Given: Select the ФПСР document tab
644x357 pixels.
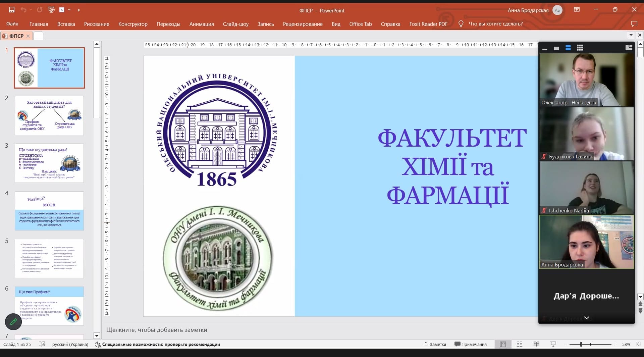Looking at the screenshot, I should (x=16, y=36).
